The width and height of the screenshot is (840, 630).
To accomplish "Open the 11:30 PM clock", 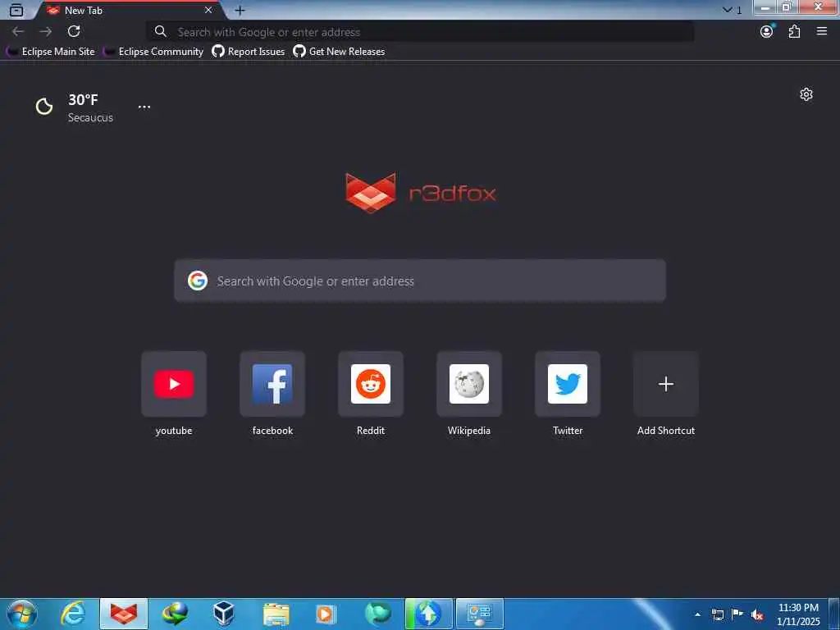I will point(798,614).
